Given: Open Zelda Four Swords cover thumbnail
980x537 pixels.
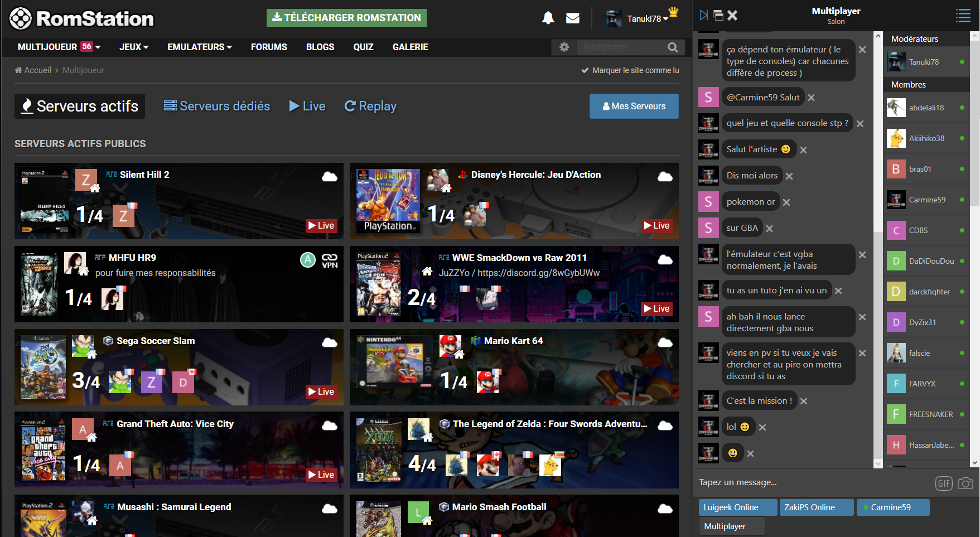Looking at the screenshot, I should (x=379, y=450).
